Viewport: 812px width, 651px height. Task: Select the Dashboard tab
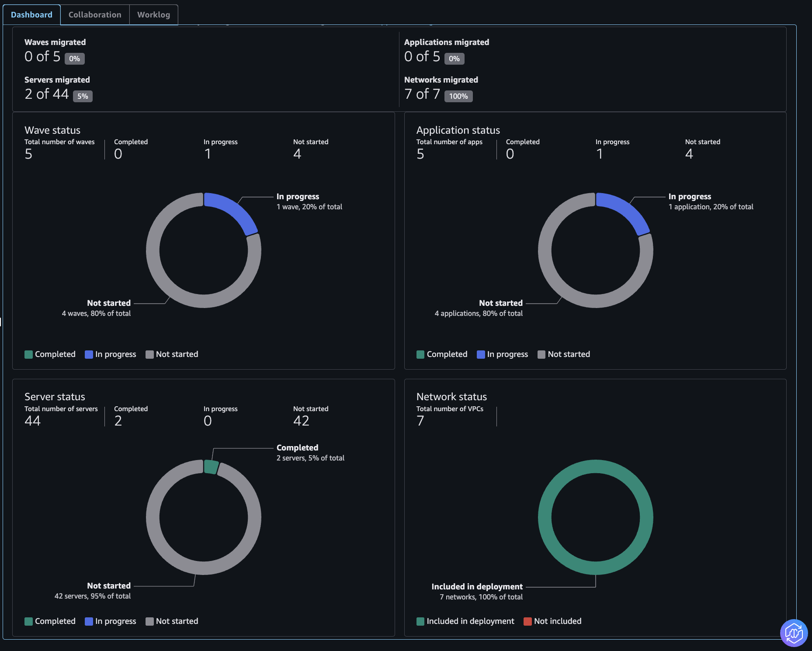click(31, 14)
